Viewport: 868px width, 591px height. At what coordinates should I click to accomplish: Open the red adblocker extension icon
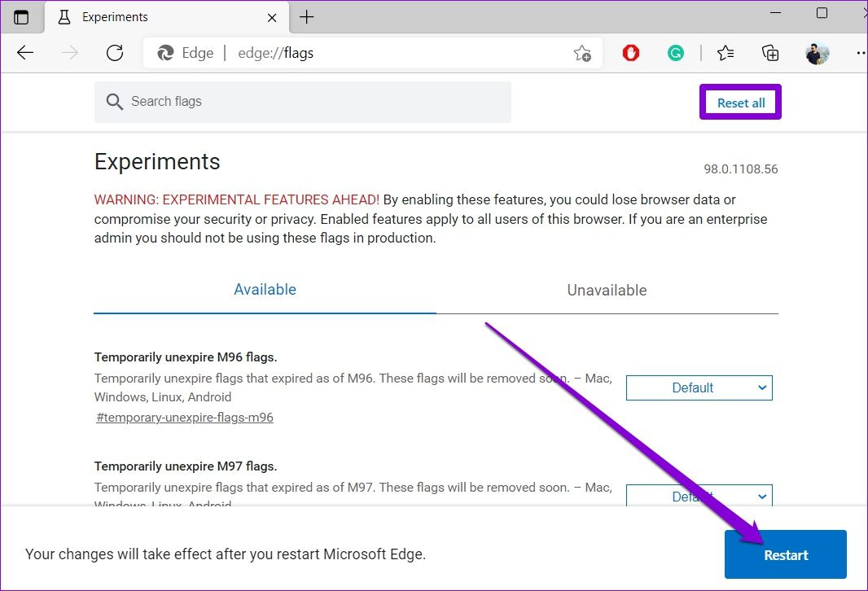point(631,54)
